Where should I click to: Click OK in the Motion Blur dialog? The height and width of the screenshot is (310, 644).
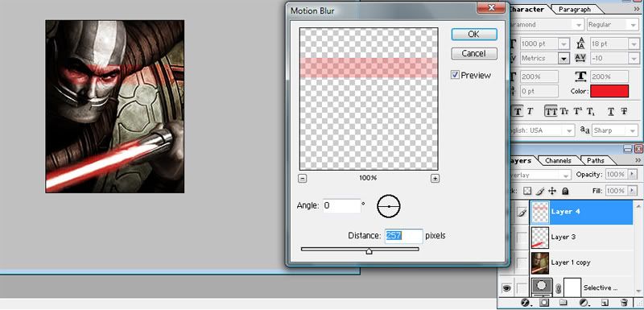[474, 35]
